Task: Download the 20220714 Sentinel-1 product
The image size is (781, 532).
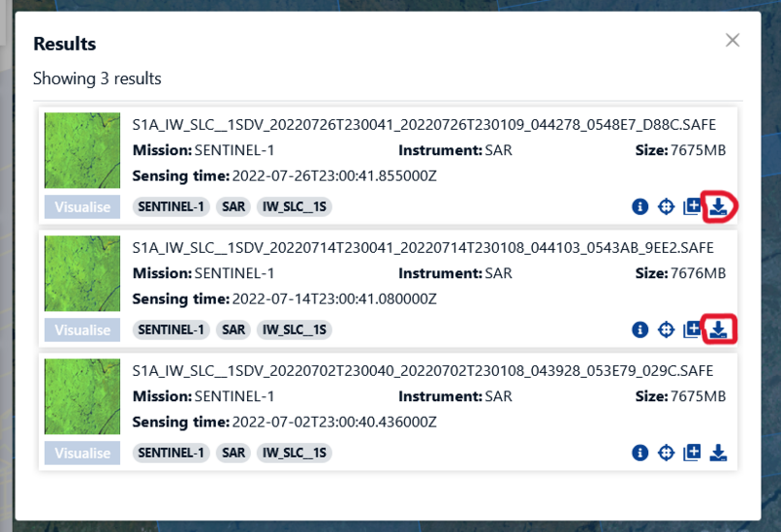Action: click(x=719, y=329)
